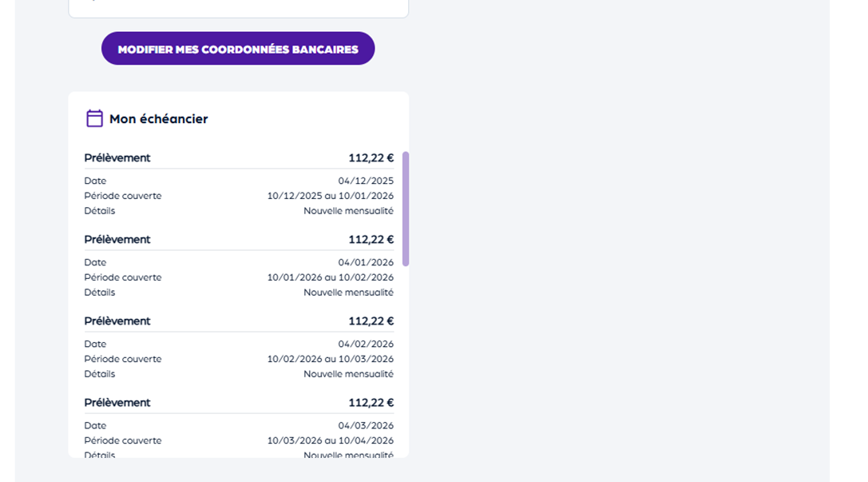This screenshot has height=482, width=868.
Task: Click the Mon échéancier heading
Action: coord(158,119)
